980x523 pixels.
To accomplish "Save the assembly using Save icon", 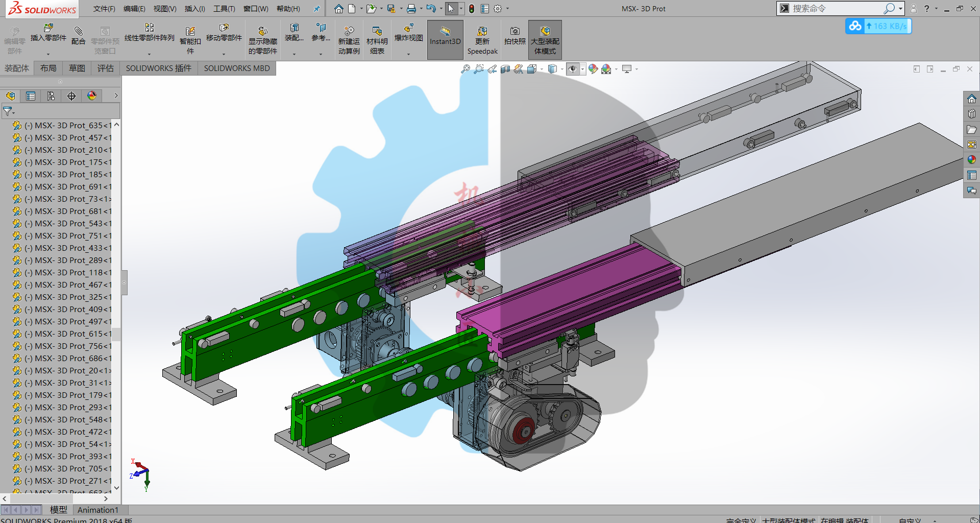I will click(391, 9).
